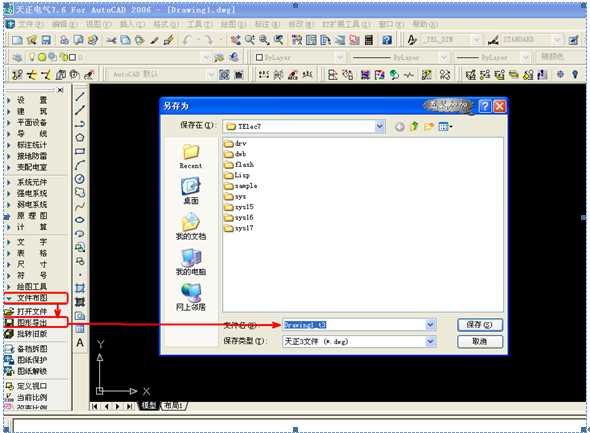
Task: Switch to the 模型 model tab
Action: 149,406
